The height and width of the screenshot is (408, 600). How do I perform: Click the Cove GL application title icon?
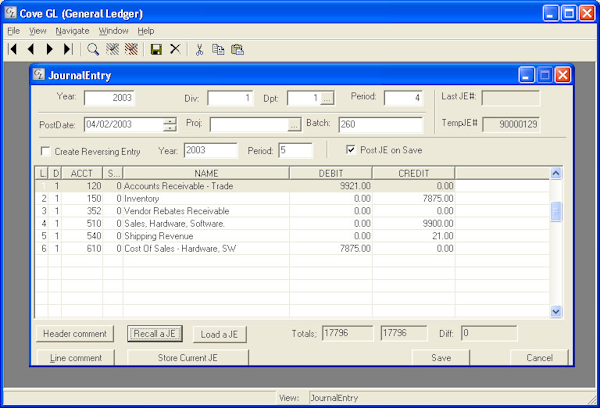(11, 13)
